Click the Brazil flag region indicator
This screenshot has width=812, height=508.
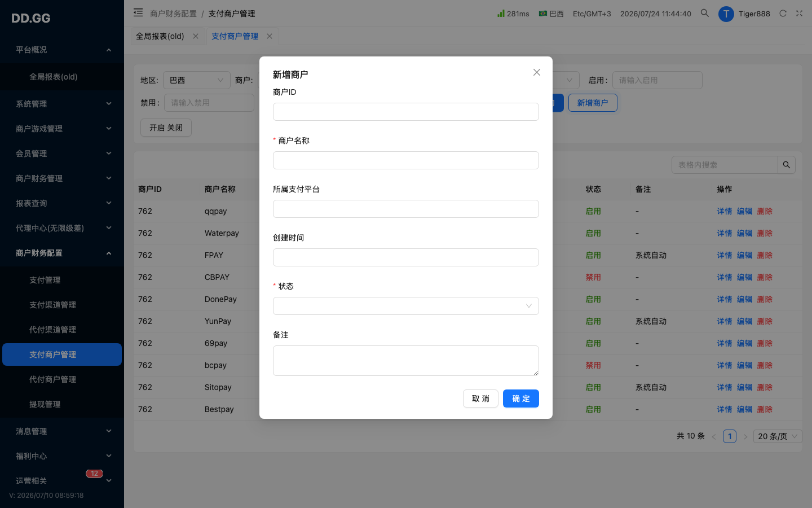pos(551,14)
